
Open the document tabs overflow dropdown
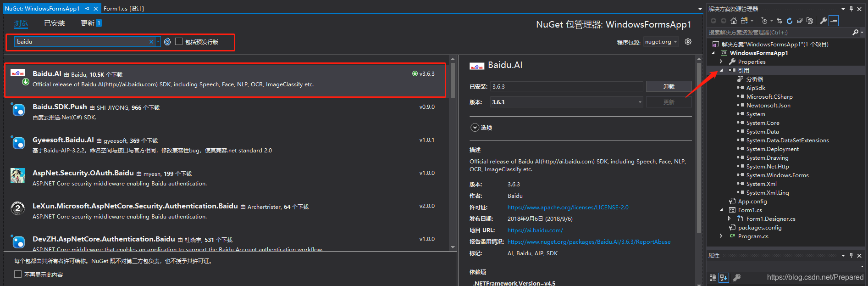pyautogui.click(x=700, y=9)
